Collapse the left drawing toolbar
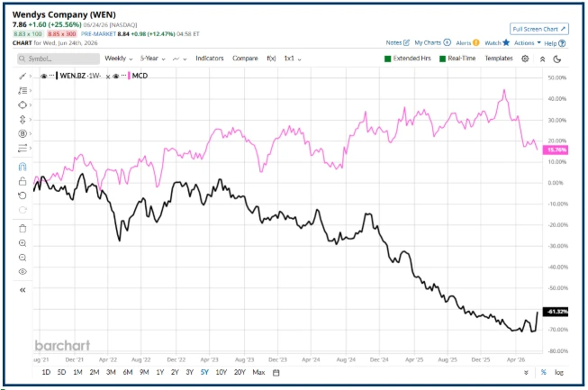588x390 pixels. [23, 290]
